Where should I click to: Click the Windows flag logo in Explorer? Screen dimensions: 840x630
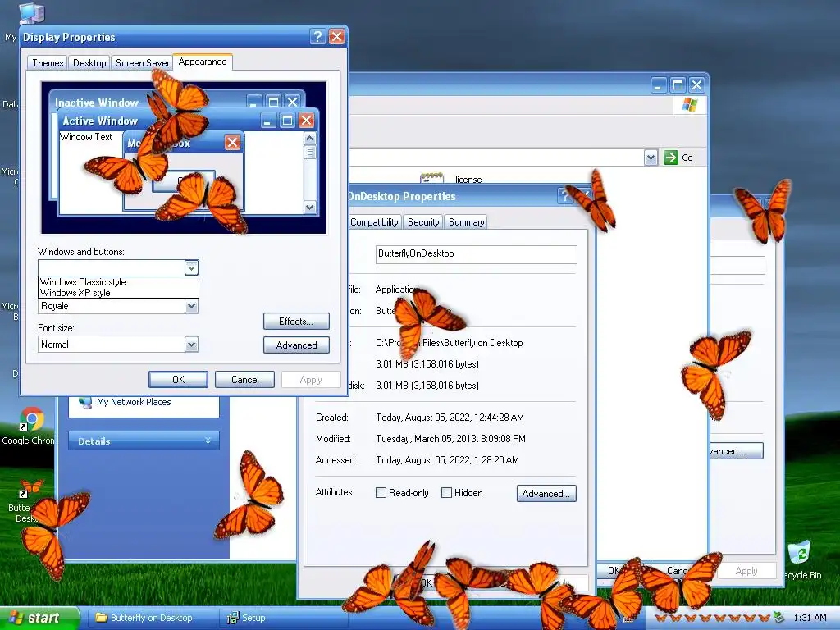pyautogui.click(x=689, y=105)
